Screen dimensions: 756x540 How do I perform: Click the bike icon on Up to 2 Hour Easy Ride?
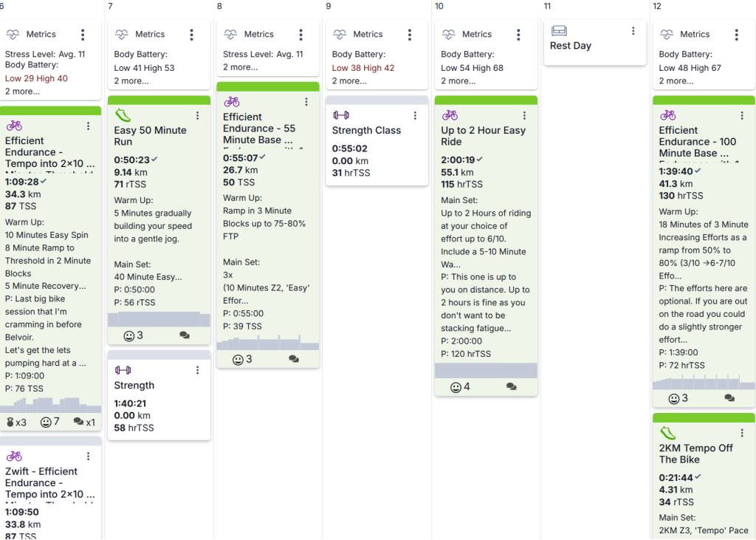point(450,115)
